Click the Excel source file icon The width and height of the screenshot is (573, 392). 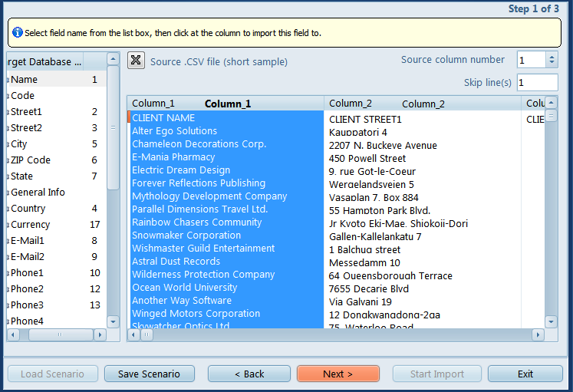[x=136, y=61]
